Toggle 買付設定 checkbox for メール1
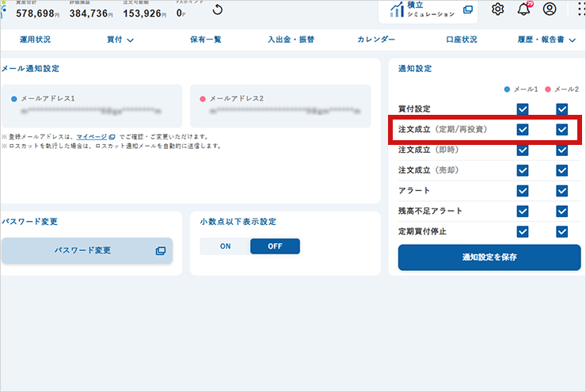586x392 pixels. (523, 109)
